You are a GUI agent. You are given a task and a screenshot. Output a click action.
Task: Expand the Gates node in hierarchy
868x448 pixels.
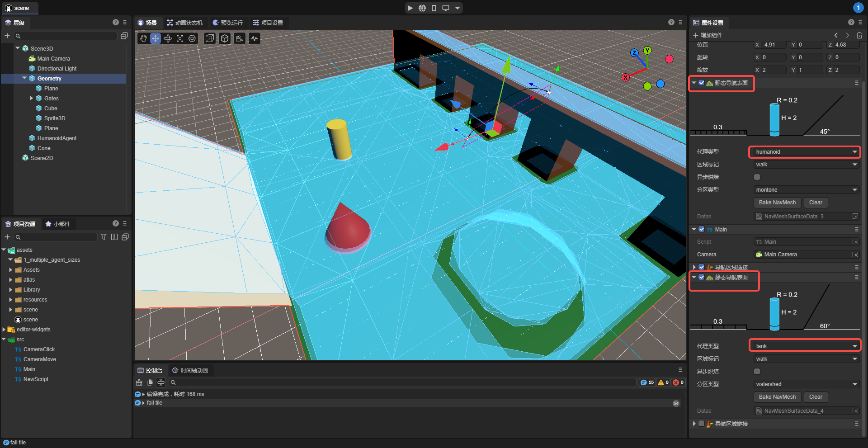(32, 98)
